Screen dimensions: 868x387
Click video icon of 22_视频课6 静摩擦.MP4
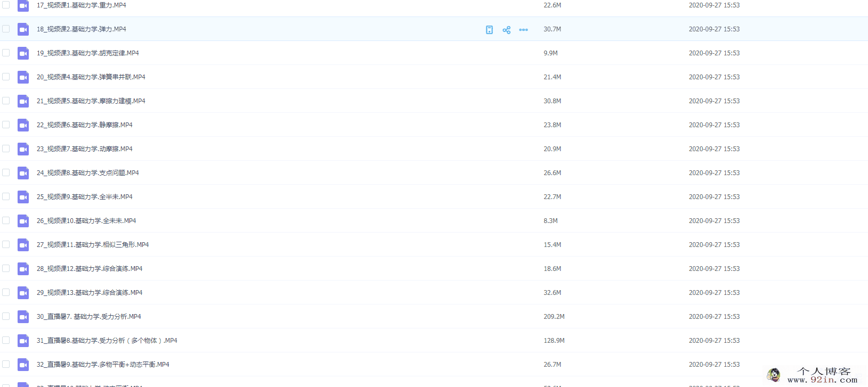coord(23,125)
